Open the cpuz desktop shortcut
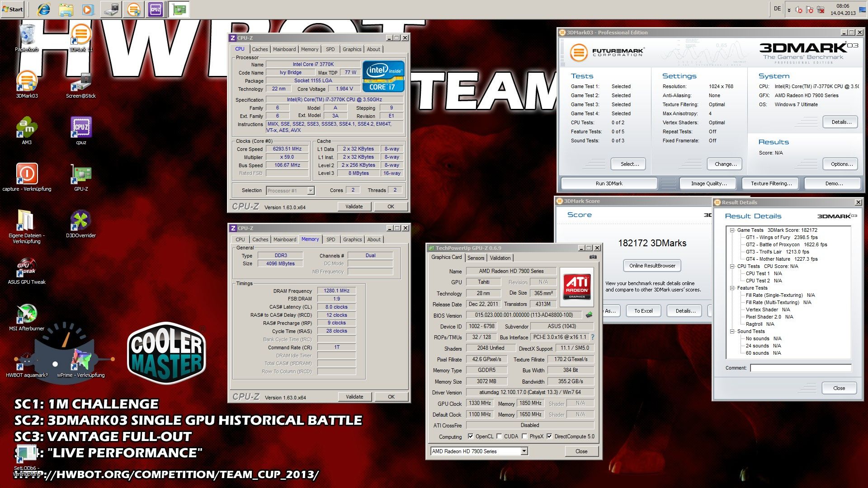This screenshot has width=868, height=488. 81,131
